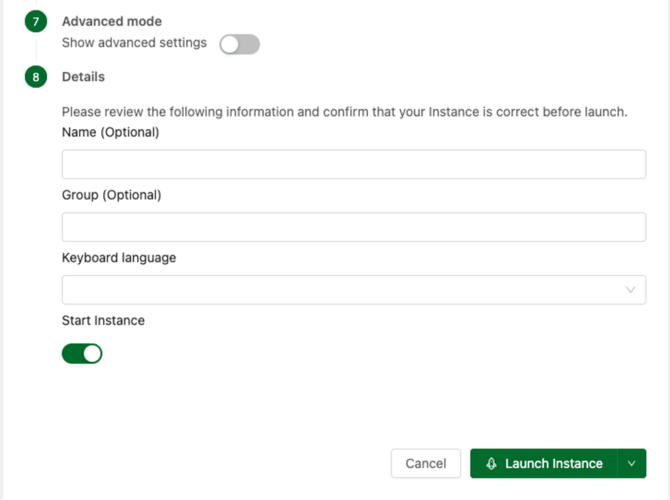Screen dimensions: 670x500
Task: Focus the Group (Optional) text field
Action: click(354, 227)
